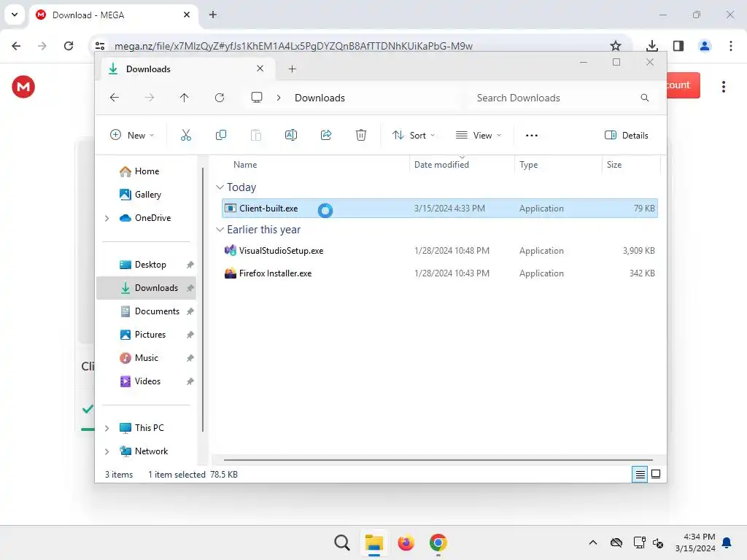The image size is (747, 560).
Task: Select Client-built.exe file
Action: (x=440, y=208)
